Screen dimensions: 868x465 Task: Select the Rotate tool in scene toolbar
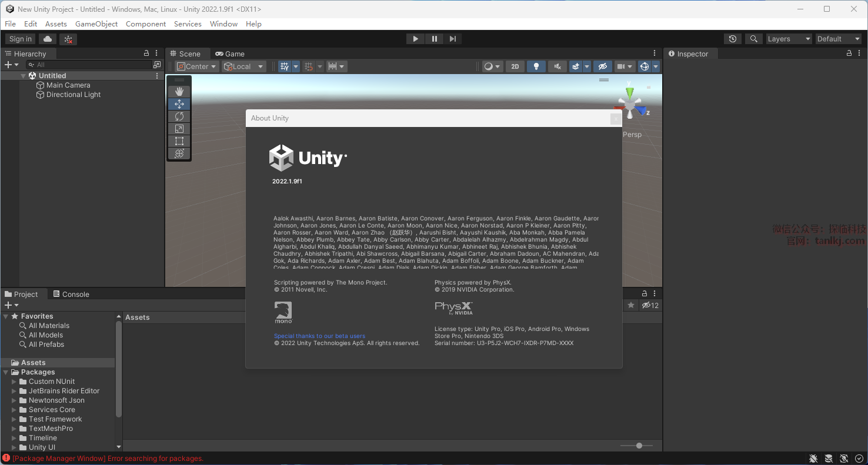coord(179,116)
